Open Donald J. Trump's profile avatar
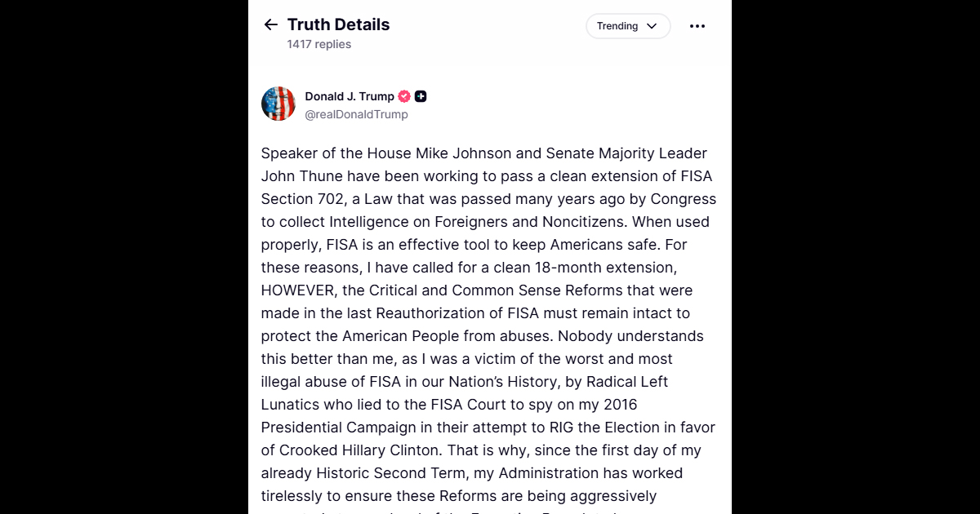This screenshot has width=980, height=514. pos(278,104)
